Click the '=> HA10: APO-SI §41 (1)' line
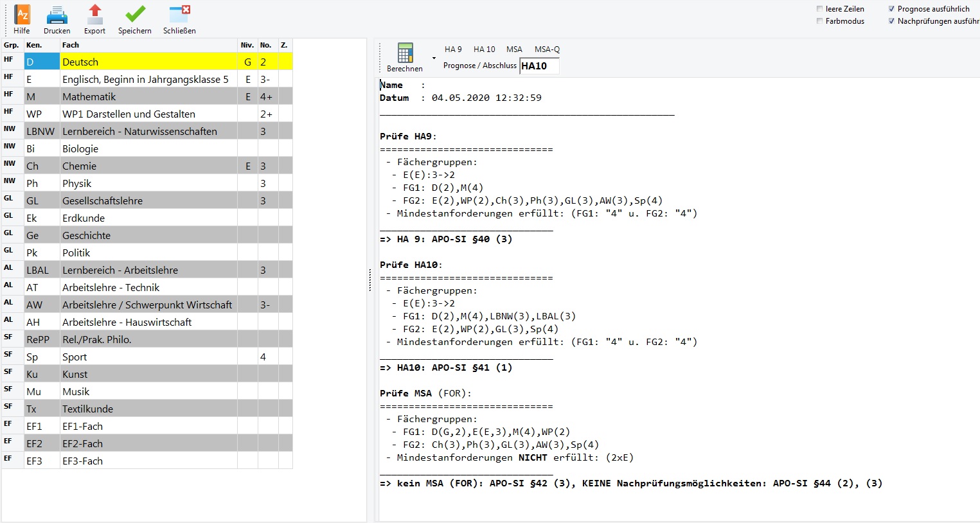 click(x=446, y=368)
